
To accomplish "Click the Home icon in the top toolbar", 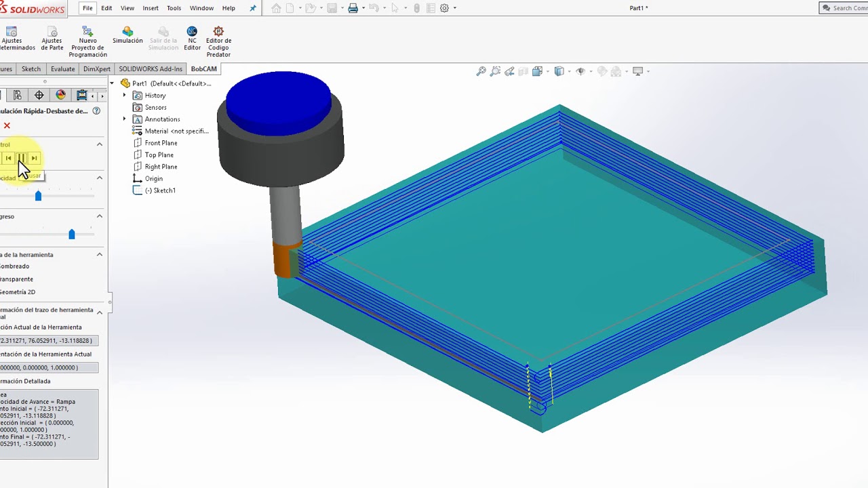I will point(275,8).
